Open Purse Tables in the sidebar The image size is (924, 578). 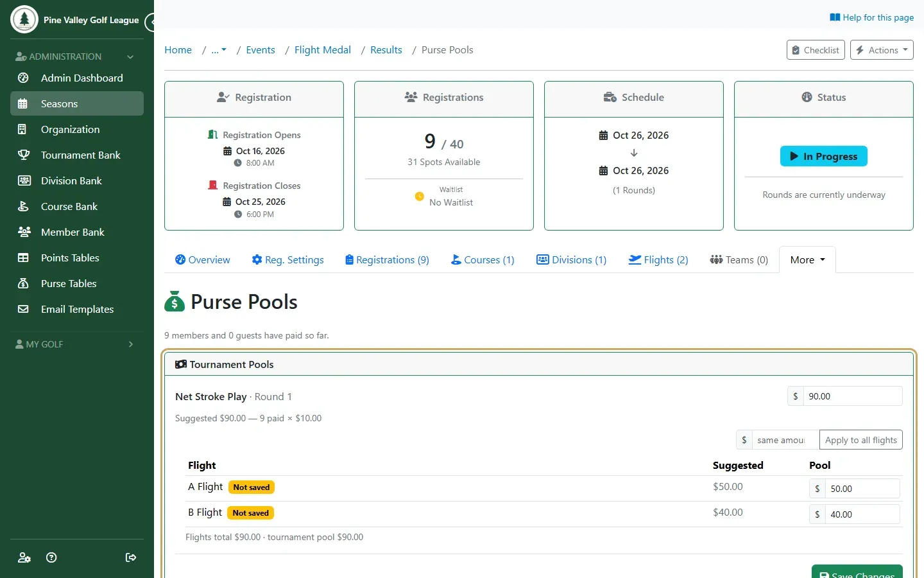click(77, 283)
